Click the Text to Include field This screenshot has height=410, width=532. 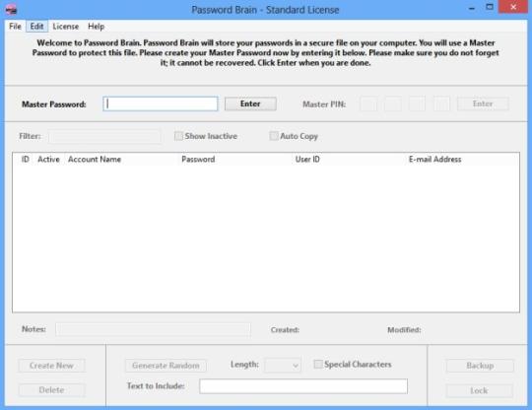click(x=303, y=386)
